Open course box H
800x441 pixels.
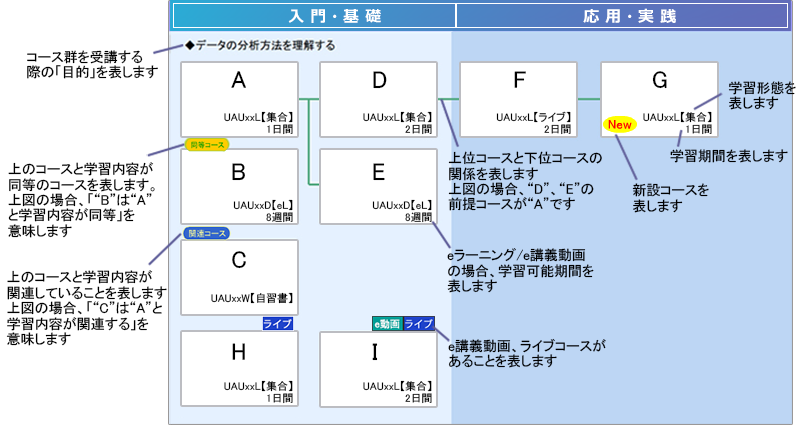(239, 369)
